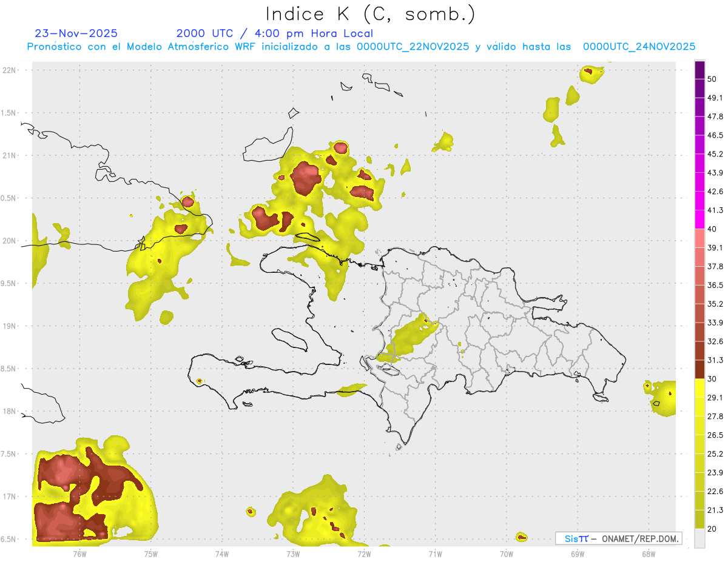Click the '71W' longitude label
The width and height of the screenshot is (728, 562).
pos(435,554)
